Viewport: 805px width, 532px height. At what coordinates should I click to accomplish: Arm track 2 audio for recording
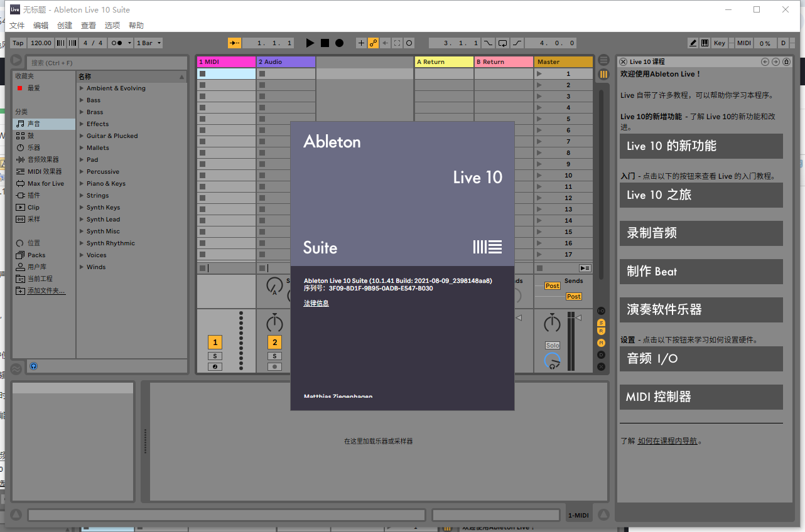point(274,366)
